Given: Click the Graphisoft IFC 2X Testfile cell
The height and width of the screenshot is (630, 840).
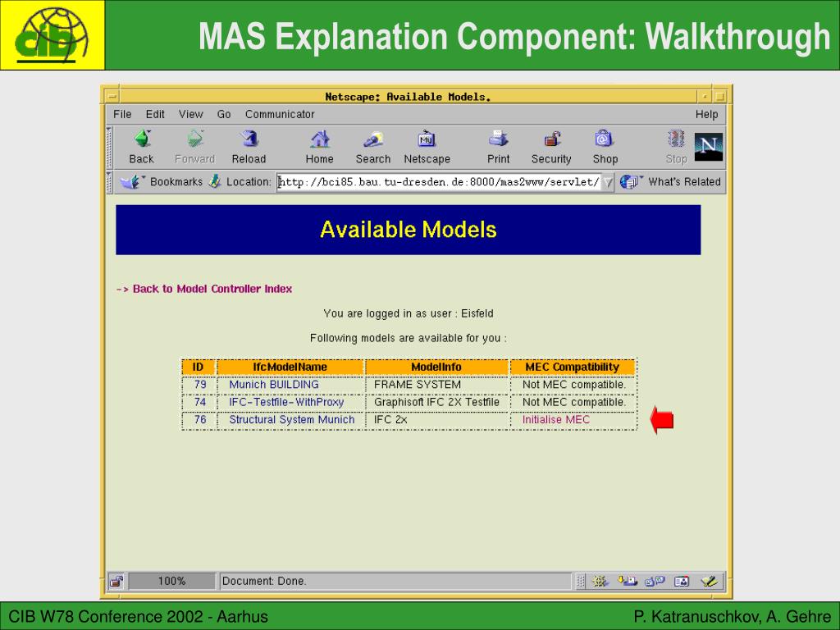Looking at the screenshot, I should pyautogui.click(x=436, y=402).
